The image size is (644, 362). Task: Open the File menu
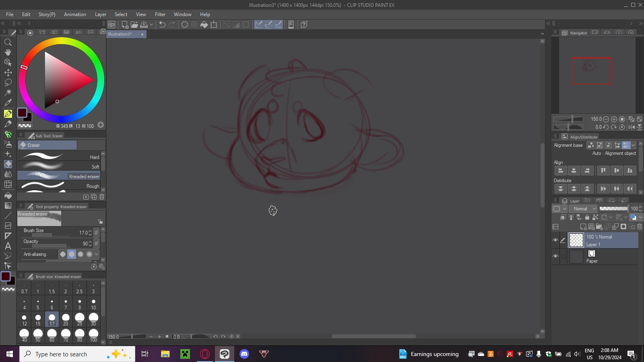(10, 14)
